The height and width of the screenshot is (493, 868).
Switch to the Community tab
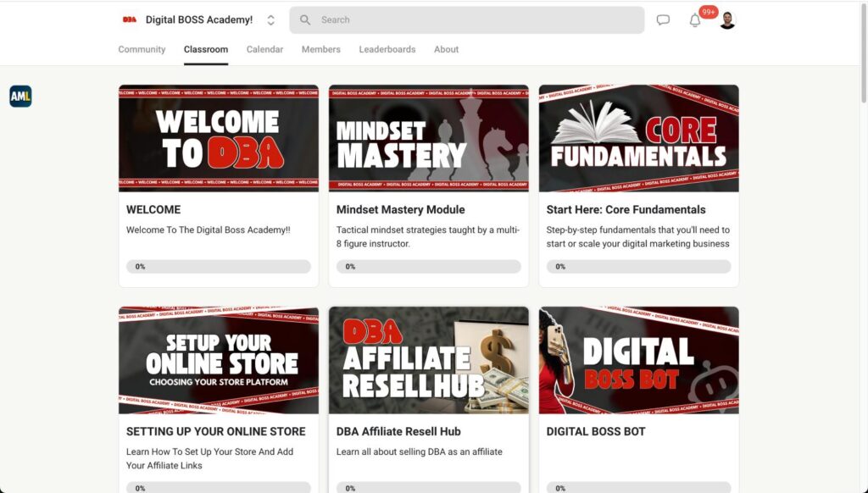[x=142, y=49]
